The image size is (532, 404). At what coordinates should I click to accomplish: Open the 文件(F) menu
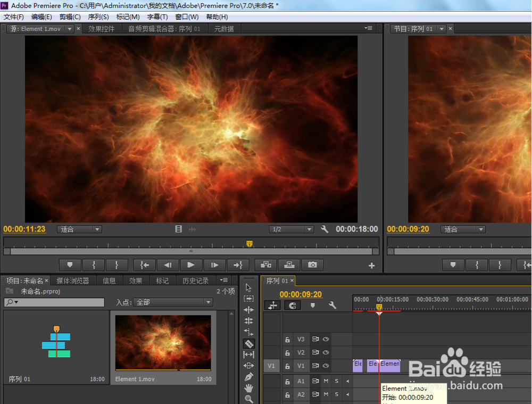pos(14,17)
